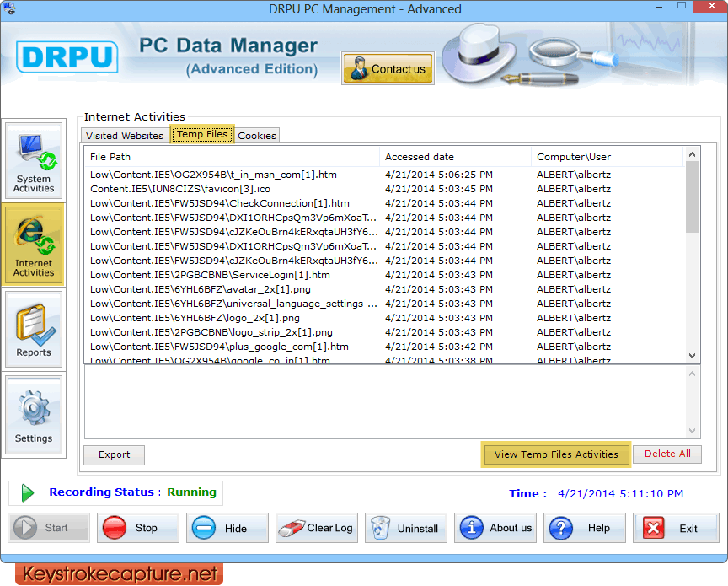This screenshot has height=586, width=728.
Task: Click scroll down arrow of file list
Action: tap(692, 356)
